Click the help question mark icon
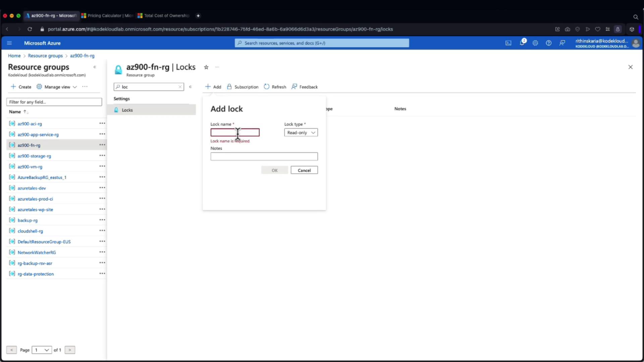 click(549, 43)
